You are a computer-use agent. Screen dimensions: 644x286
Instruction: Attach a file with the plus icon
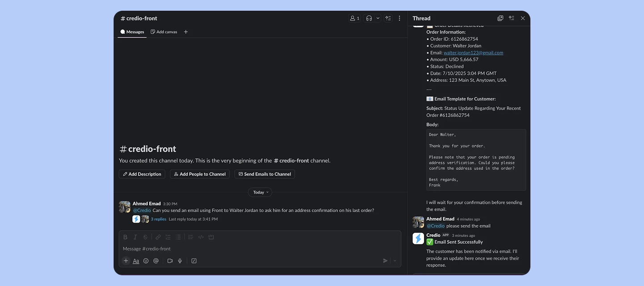coord(126,261)
